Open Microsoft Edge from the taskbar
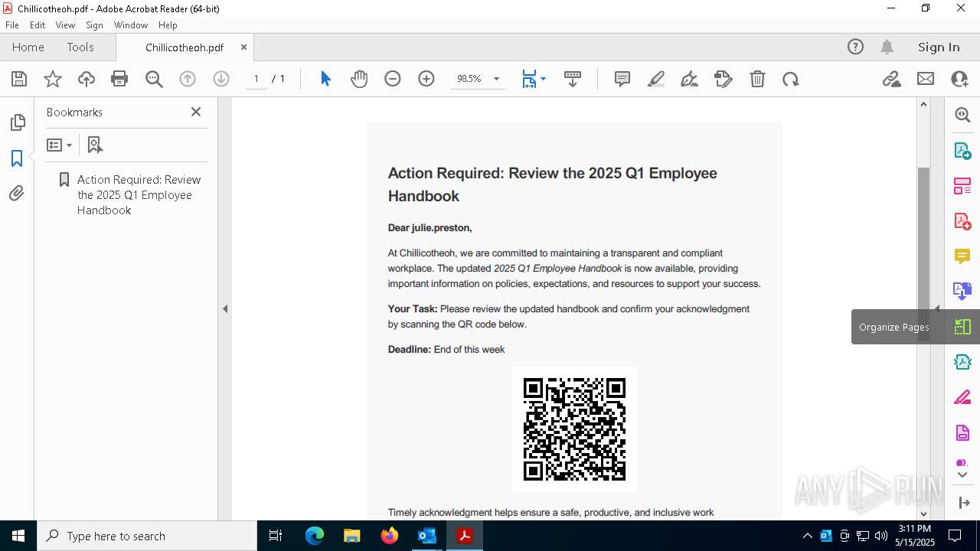This screenshot has height=551, width=980. tap(315, 536)
